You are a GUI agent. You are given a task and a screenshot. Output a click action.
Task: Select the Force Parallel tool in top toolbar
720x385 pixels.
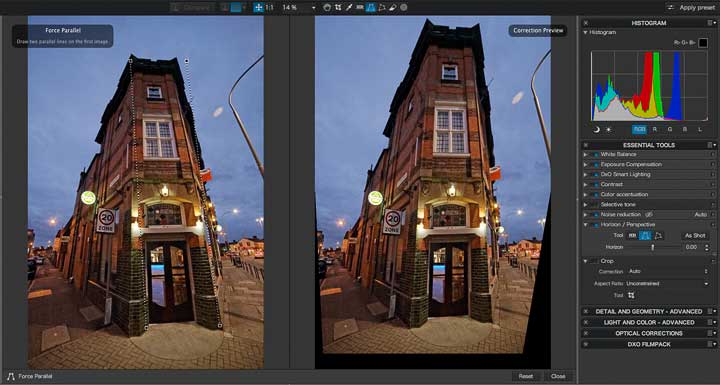coord(371,7)
